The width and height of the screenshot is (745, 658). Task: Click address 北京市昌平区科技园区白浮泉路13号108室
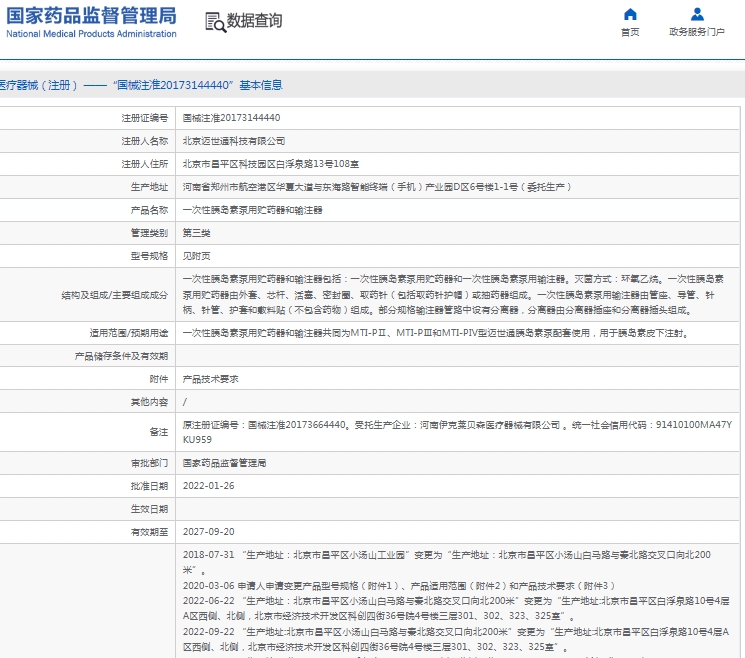(x=271, y=164)
